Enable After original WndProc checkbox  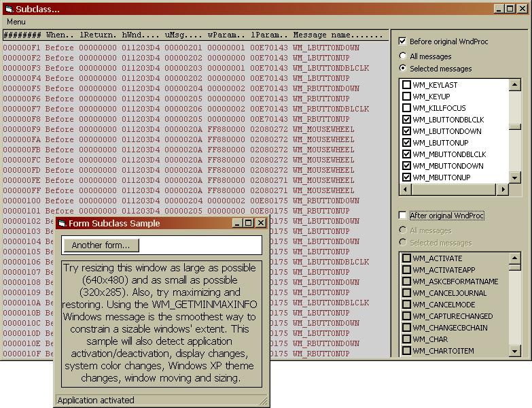[403, 216]
